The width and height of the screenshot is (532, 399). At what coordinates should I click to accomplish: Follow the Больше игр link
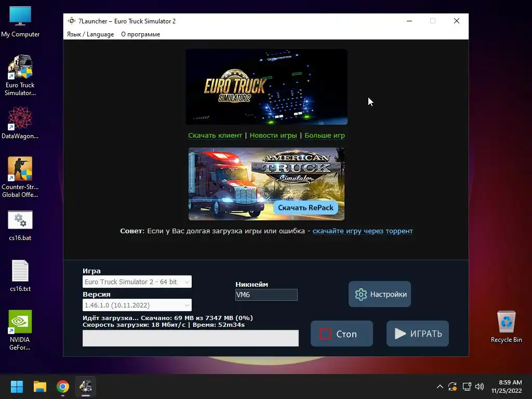[325, 136]
